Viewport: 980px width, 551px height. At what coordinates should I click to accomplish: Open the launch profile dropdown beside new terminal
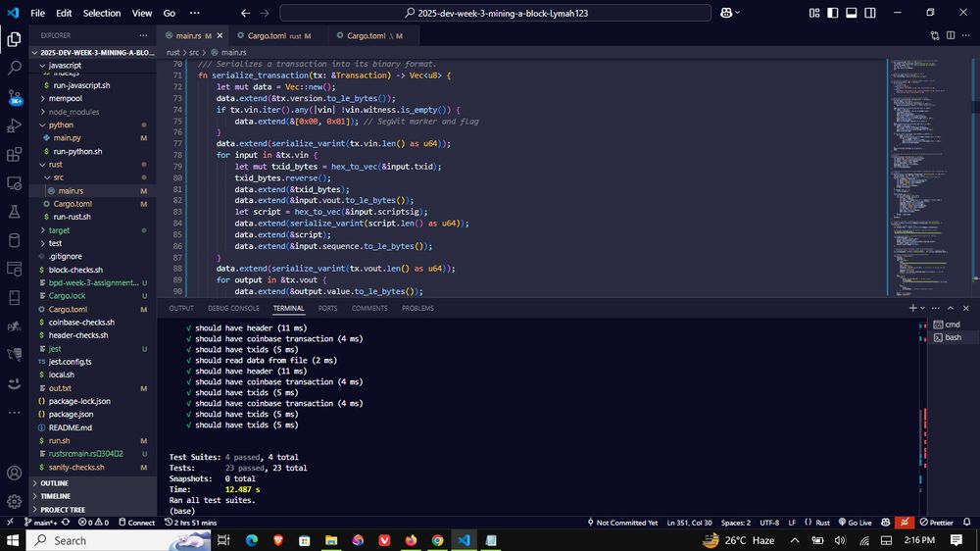click(922, 308)
